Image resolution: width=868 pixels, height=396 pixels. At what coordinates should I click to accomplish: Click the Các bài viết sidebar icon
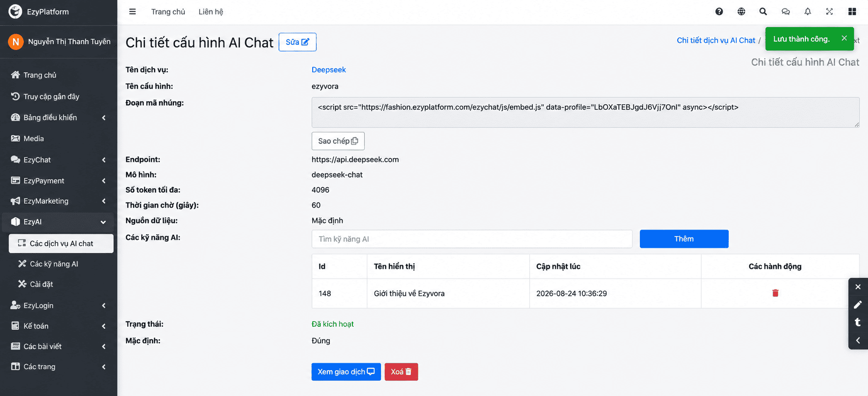(15, 346)
